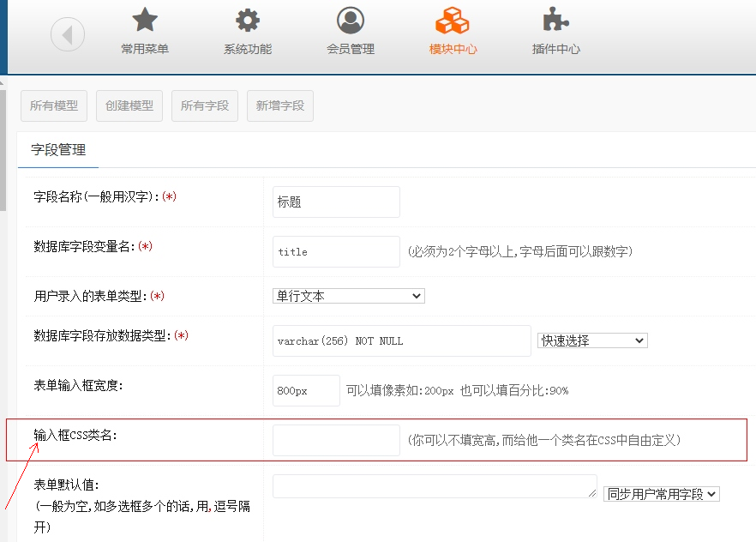756x542 pixels.
Task: Open the 会员管理 user icon
Action: click(351, 21)
